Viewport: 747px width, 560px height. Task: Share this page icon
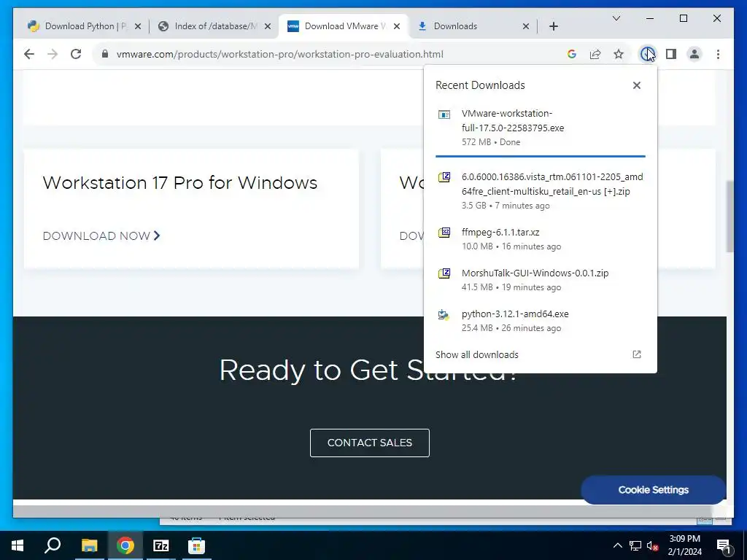point(595,54)
